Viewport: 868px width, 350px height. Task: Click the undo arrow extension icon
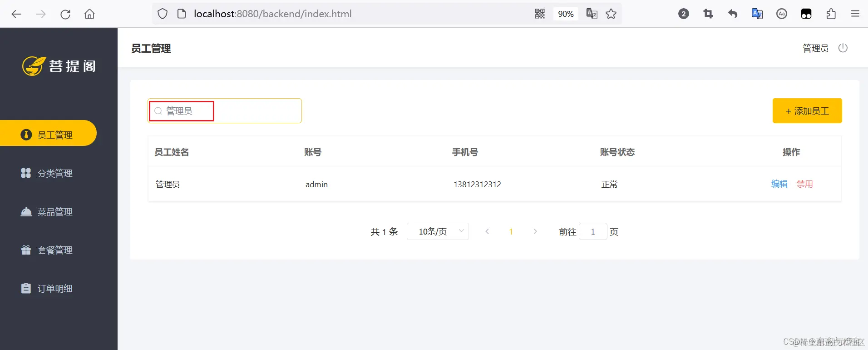click(x=733, y=14)
